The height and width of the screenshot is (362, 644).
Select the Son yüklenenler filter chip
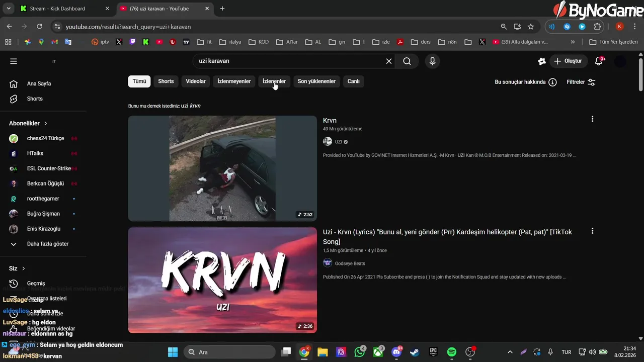[316, 81]
